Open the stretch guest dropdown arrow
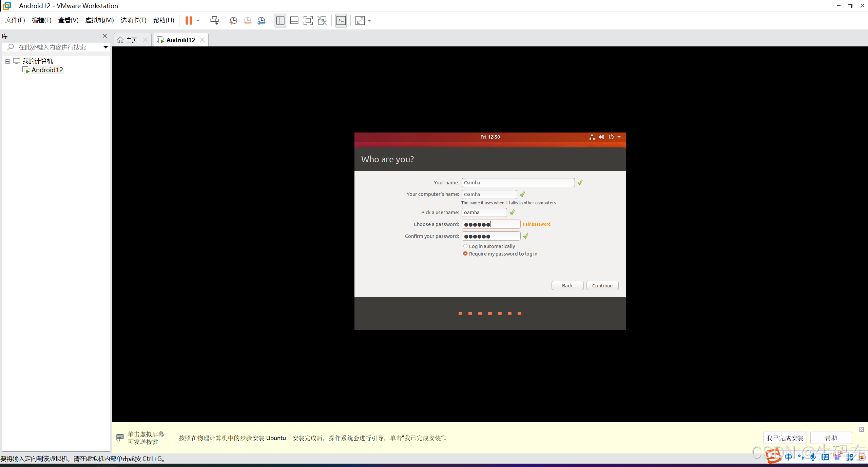The width and height of the screenshot is (868, 467). point(369,21)
